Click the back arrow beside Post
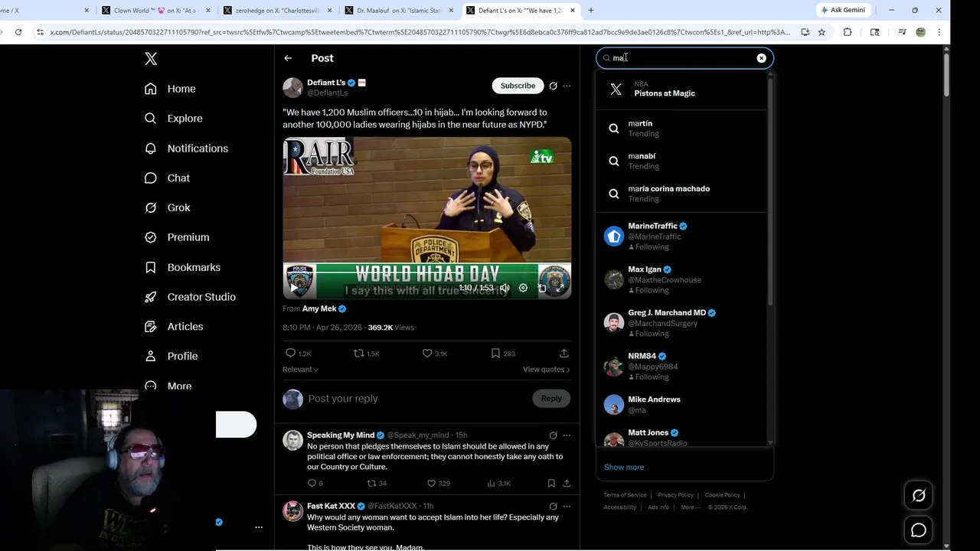This screenshot has height=551, width=980. (x=288, y=58)
